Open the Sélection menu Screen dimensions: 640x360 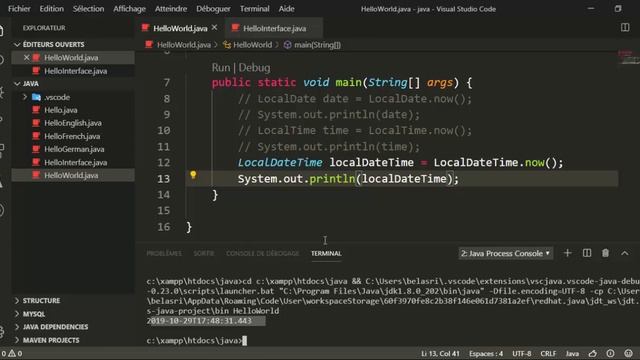pyautogui.click(x=88, y=9)
